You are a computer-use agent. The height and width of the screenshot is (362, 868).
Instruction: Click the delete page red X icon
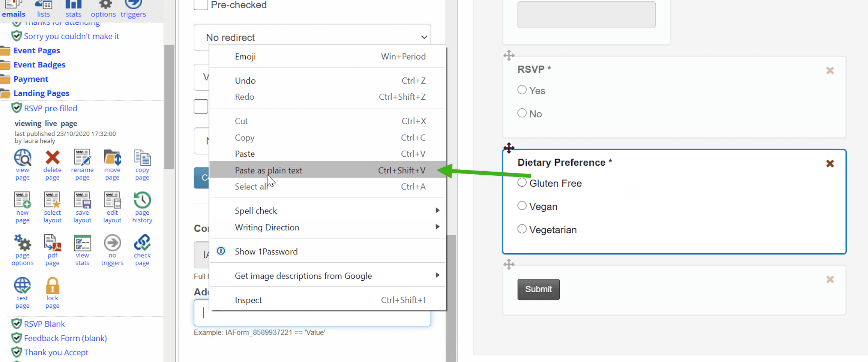(53, 157)
